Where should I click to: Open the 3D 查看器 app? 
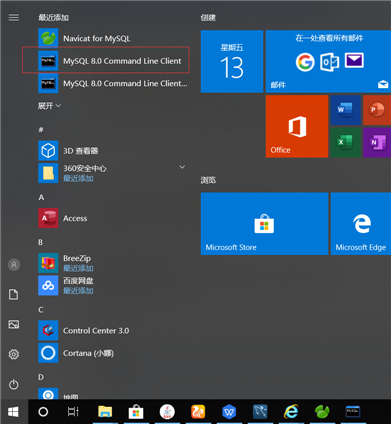pyautogui.click(x=113, y=151)
